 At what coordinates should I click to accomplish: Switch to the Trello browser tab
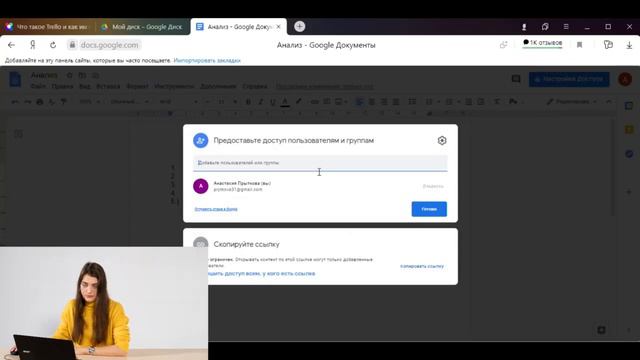point(47,27)
